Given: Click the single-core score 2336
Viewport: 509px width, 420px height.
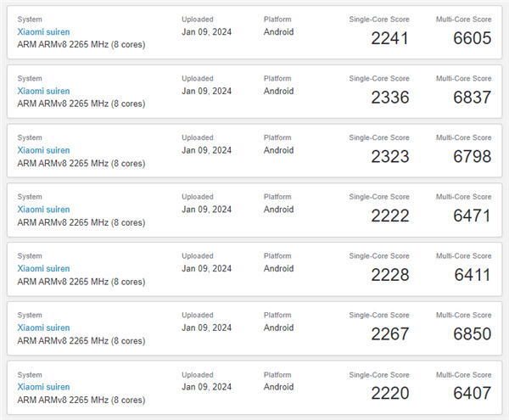Looking at the screenshot, I should (390, 98).
